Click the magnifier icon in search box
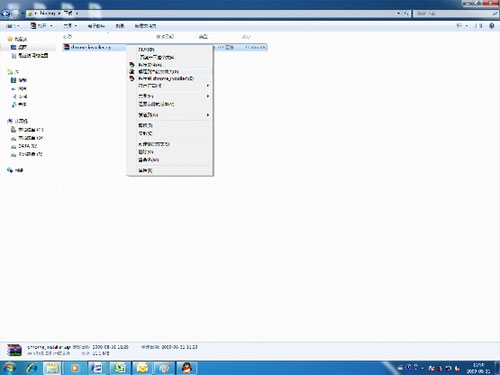 point(495,13)
